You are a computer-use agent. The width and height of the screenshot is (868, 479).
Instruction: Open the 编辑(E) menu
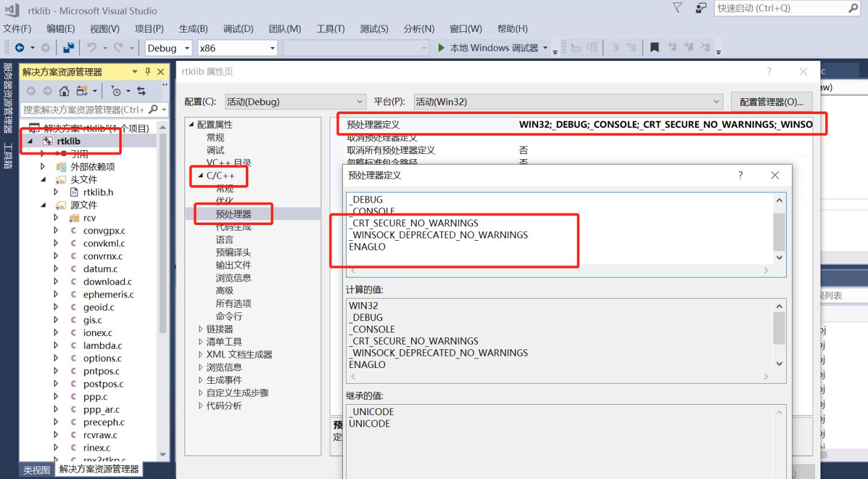[x=61, y=28]
